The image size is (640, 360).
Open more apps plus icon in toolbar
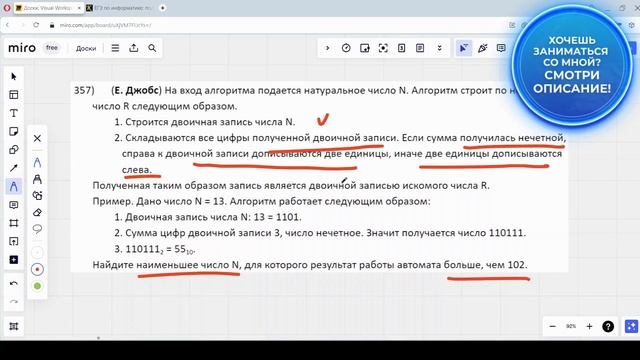[x=13, y=260]
